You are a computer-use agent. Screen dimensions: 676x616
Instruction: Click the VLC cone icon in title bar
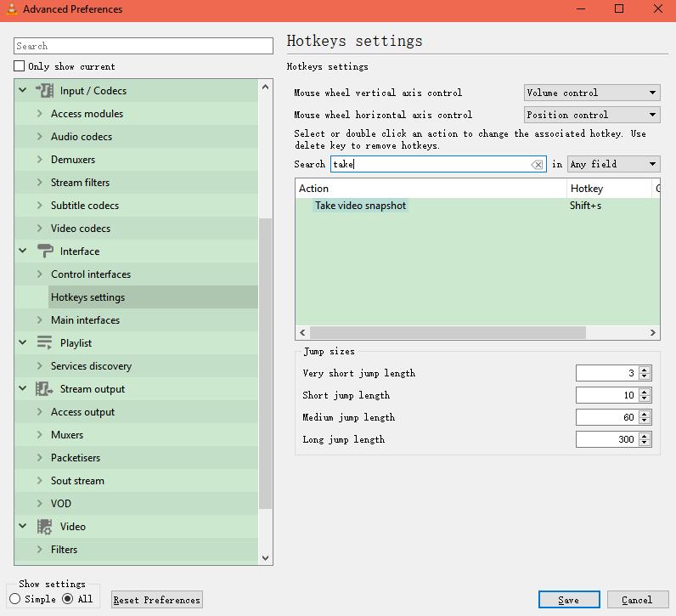[x=12, y=8]
